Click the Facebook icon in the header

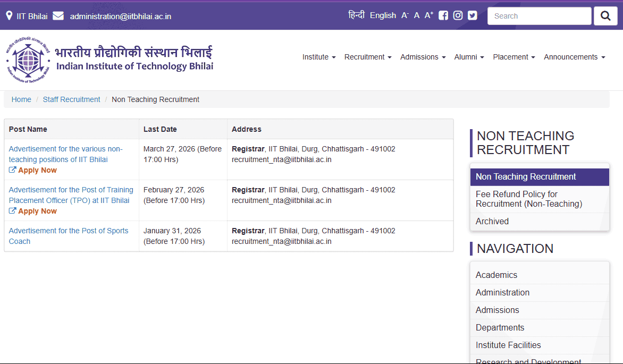pos(443,15)
